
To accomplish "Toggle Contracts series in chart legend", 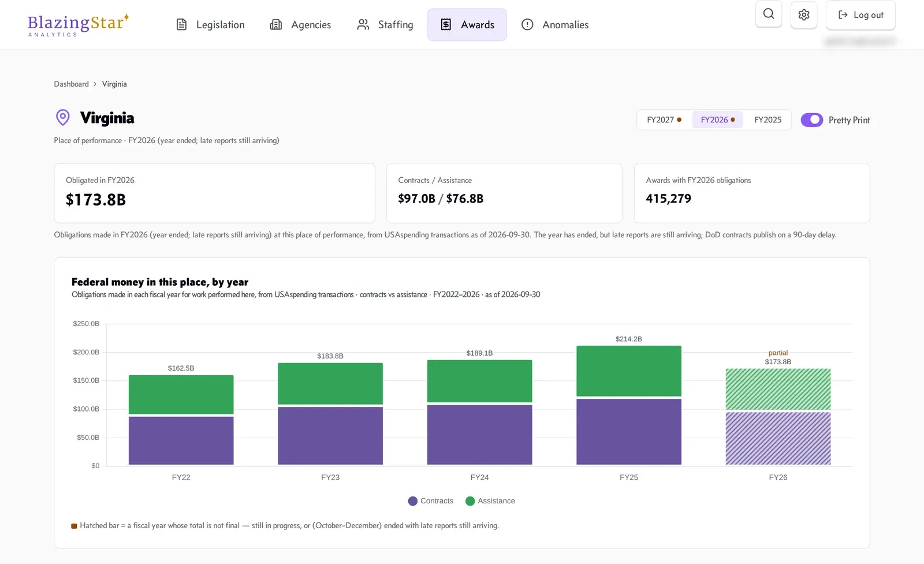I will point(431,501).
